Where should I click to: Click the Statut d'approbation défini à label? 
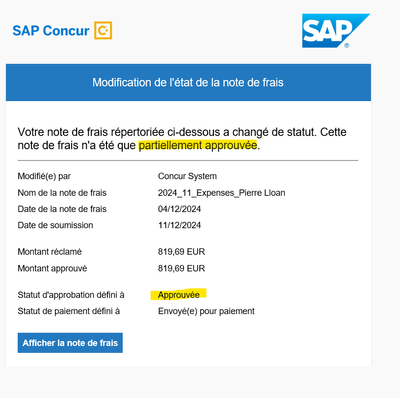(x=71, y=295)
